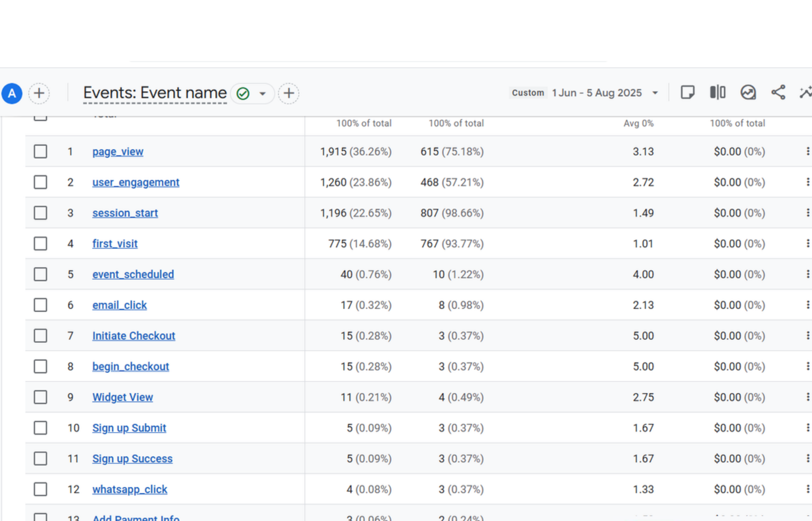The height and width of the screenshot is (521, 812).
Task: Open the three-dot menu for whatsapp_click row
Action: point(808,489)
